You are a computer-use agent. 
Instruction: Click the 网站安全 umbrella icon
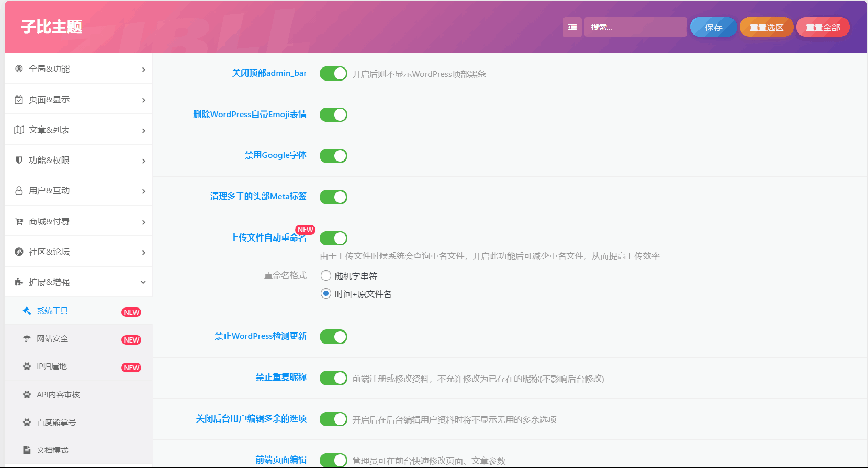pyautogui.click(x=27, y=338)
